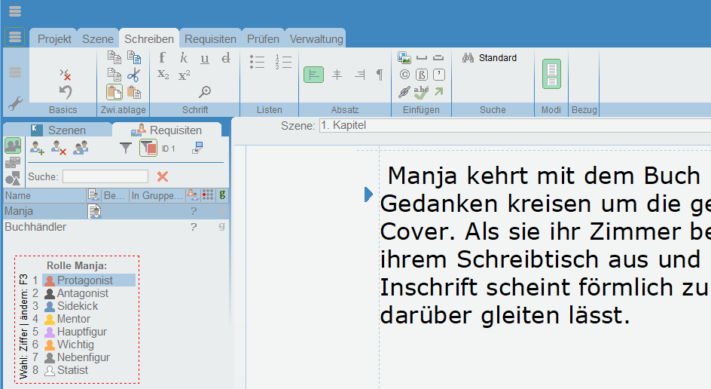Click the window detach icon in Requisiten panel

point(198,148)
